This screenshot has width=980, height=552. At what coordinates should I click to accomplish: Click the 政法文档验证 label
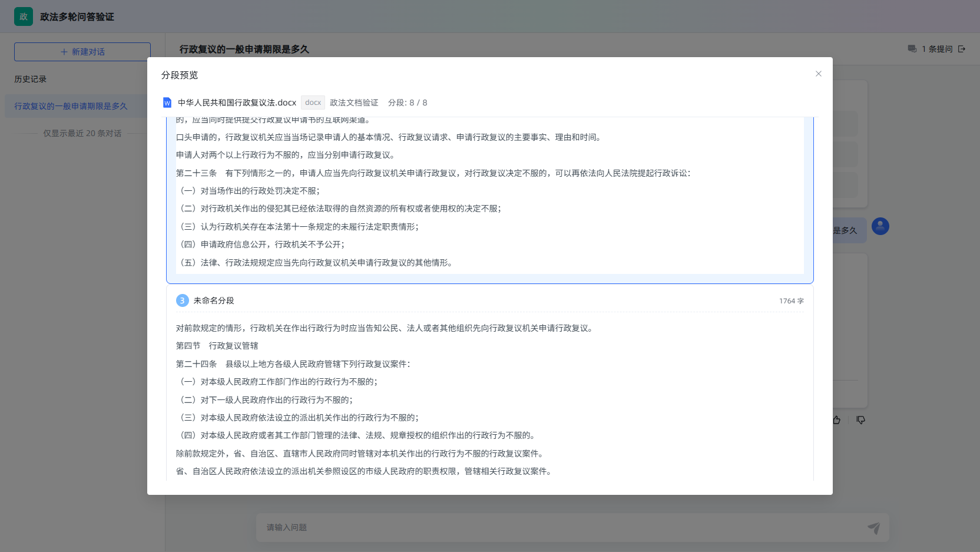tap(354, 103)
